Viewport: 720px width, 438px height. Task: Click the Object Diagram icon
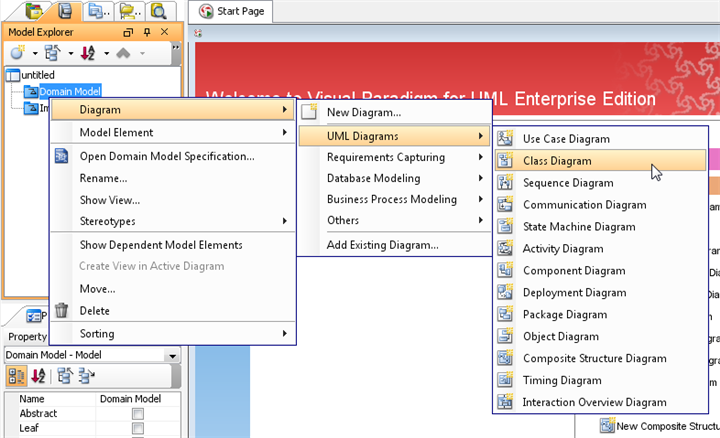[x=505, y=337]
